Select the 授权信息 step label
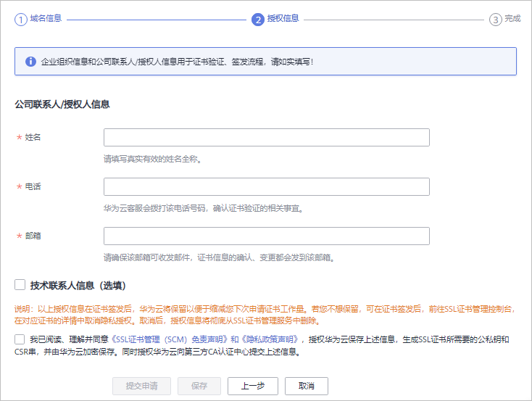 (283, 18)
